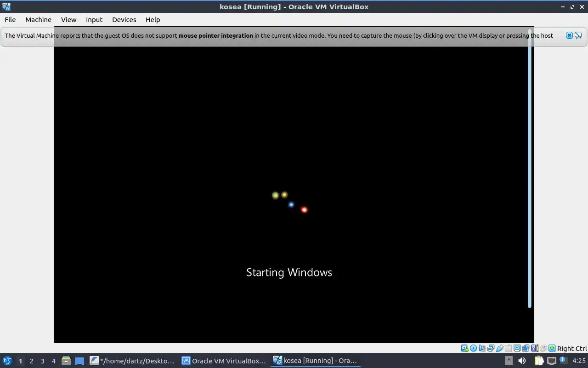Switch to the /home/dartz/Deskto... editor window
This screenshot has height=368, width=588.
(132, 361)
